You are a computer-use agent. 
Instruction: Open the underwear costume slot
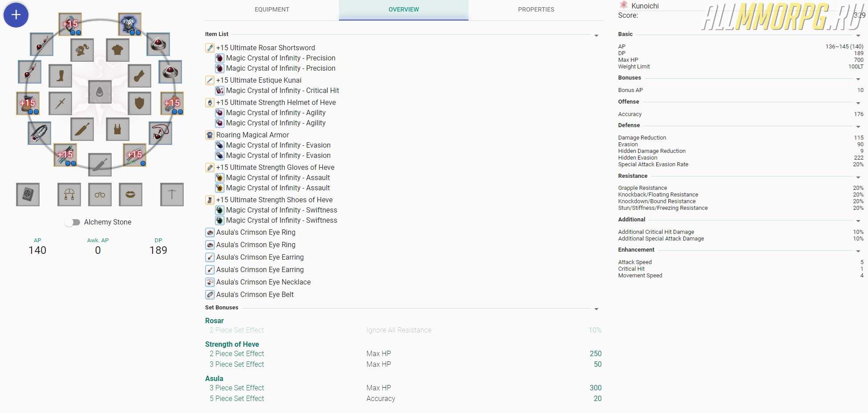coord(118,129)
